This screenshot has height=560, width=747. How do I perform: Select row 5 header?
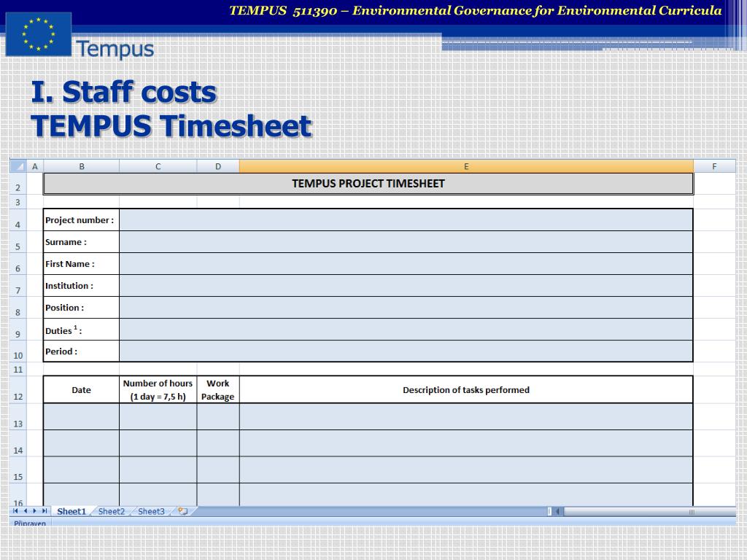tap(18, 242)
